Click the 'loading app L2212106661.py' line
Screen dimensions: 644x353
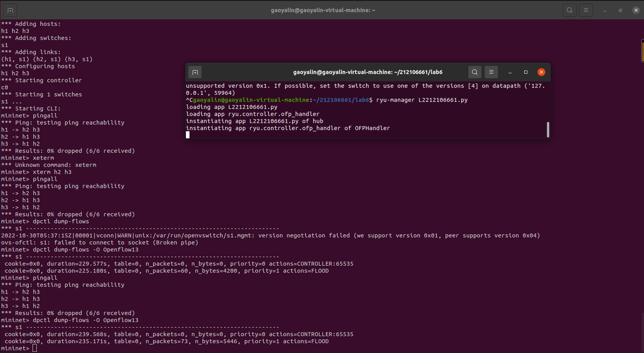tap(232, 107)
